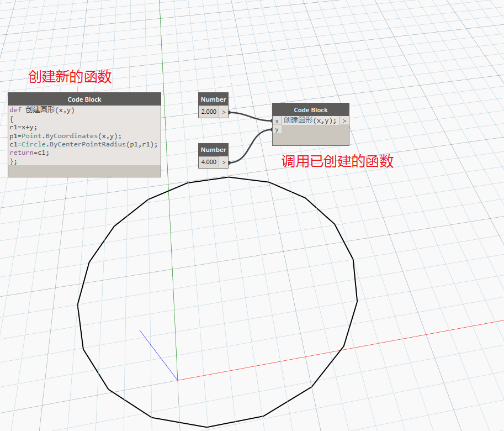Click output port of the 2.000 Number node

tap(224, 112)
